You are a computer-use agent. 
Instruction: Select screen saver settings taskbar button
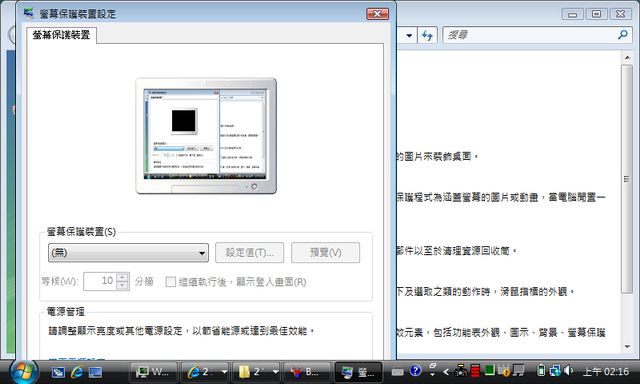(358, 372)
